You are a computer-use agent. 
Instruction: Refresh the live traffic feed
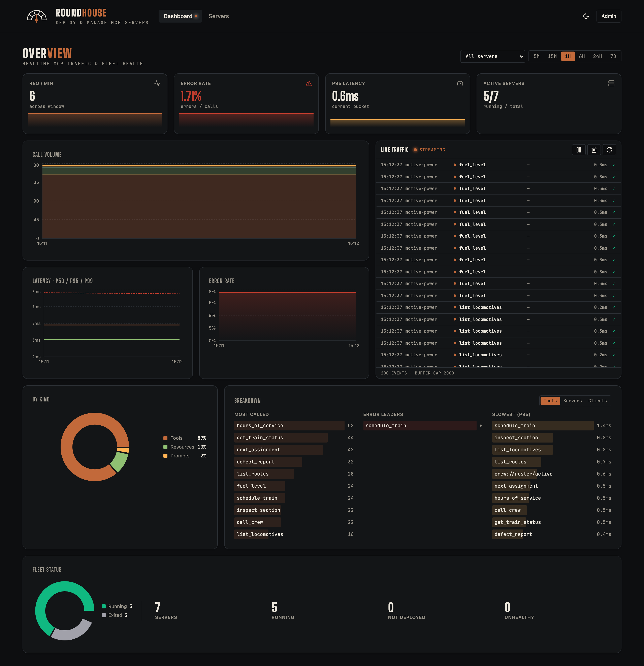click(x=609, y=150)
